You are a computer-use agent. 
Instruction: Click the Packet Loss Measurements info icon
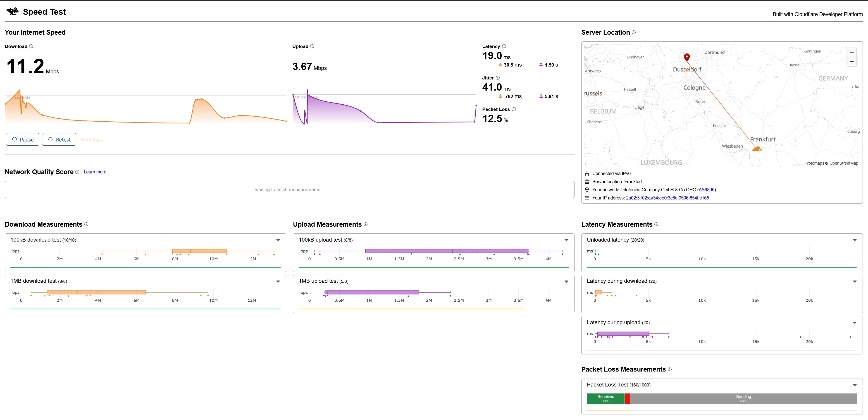[x=670, y=370]
